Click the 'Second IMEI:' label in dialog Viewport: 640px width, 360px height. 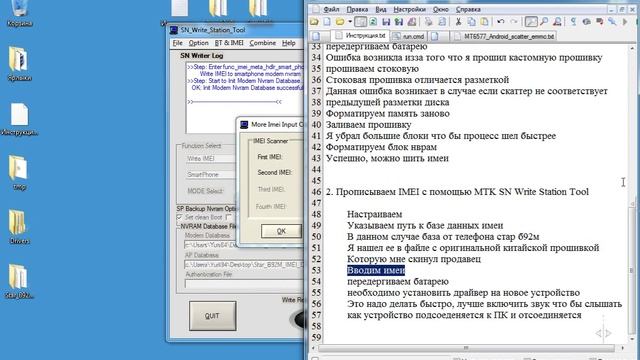pos(274,173)
